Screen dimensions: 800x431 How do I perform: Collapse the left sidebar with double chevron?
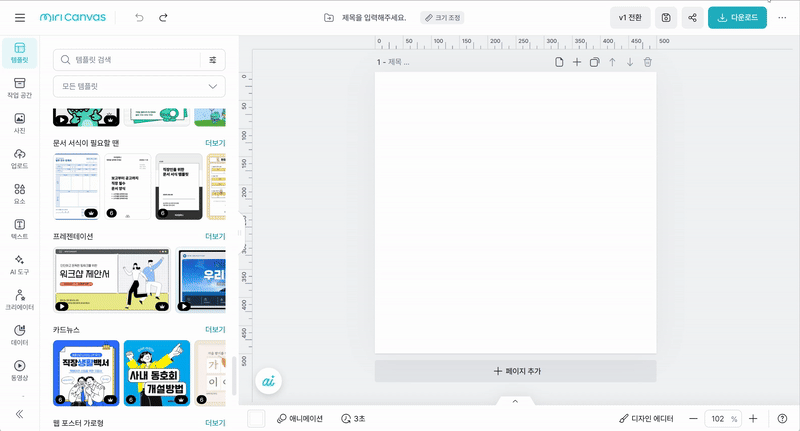20,413
